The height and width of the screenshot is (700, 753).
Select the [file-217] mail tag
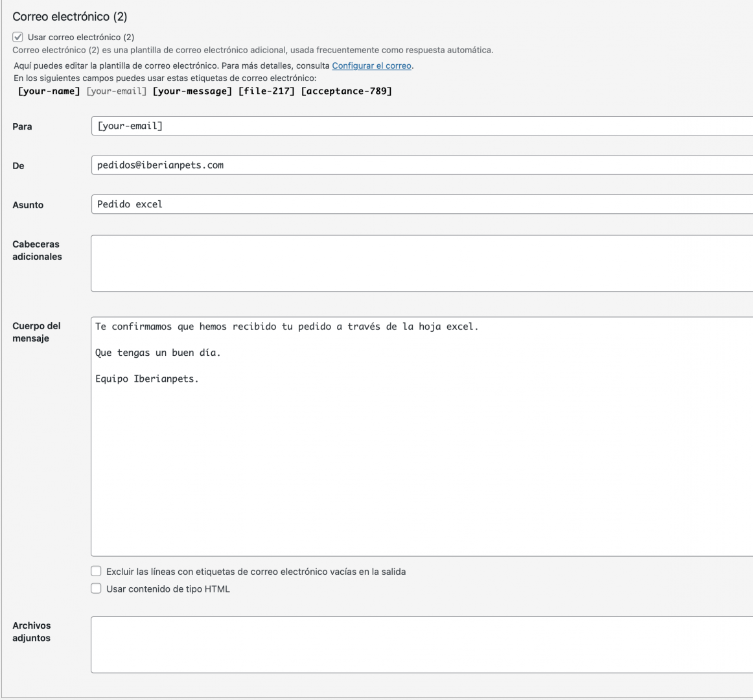tap(266, 91)
